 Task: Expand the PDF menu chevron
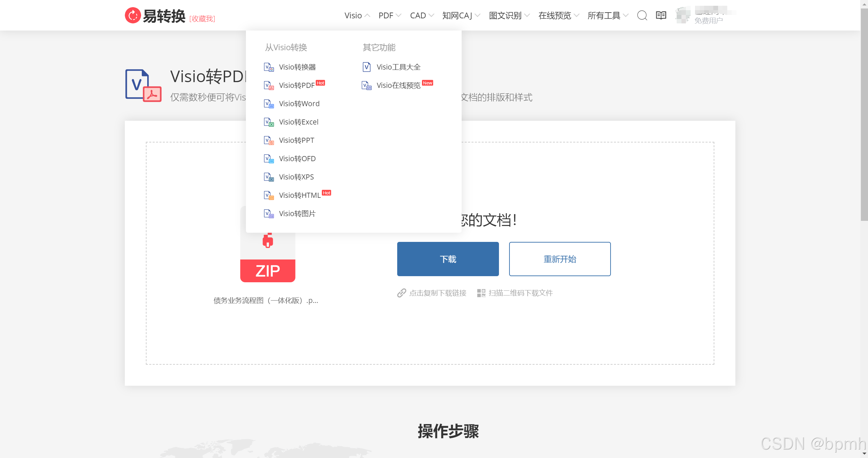click(x=399, y=16)
